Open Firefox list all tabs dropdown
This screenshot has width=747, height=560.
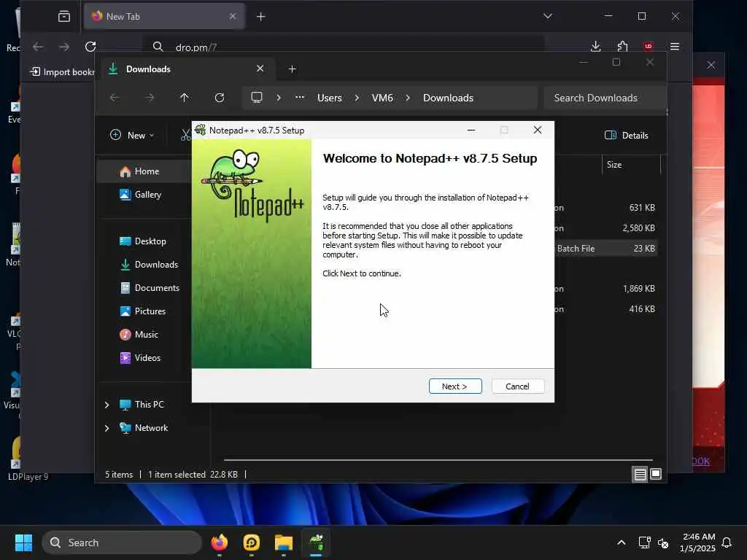pos(548,16)
